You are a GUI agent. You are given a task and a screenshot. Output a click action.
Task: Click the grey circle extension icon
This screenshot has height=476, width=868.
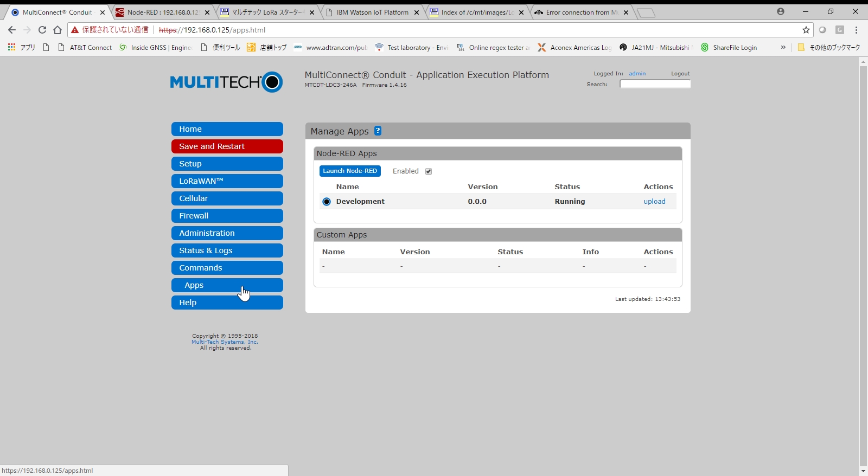click(x=822, y=30)
